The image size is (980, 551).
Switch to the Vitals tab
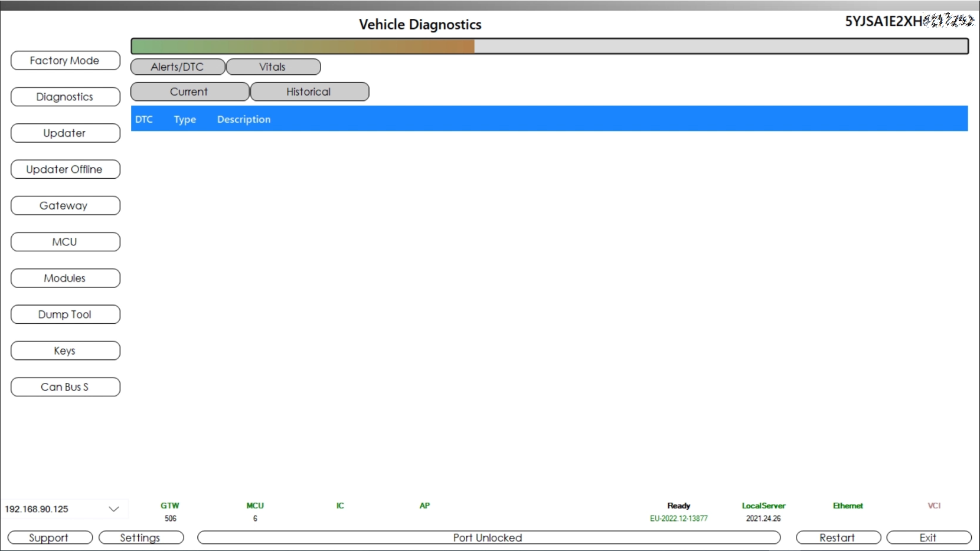click(273, 67)
